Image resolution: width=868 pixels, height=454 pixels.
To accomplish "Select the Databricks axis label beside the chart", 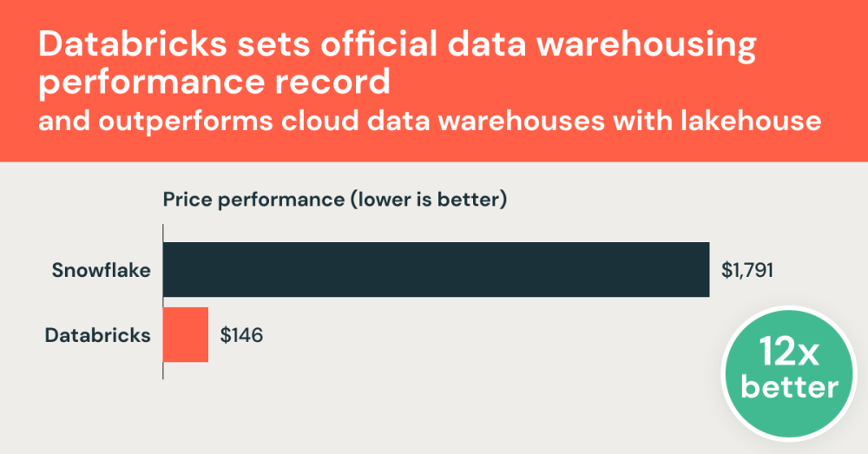I will pyautogui.click(x=98, y=334).
